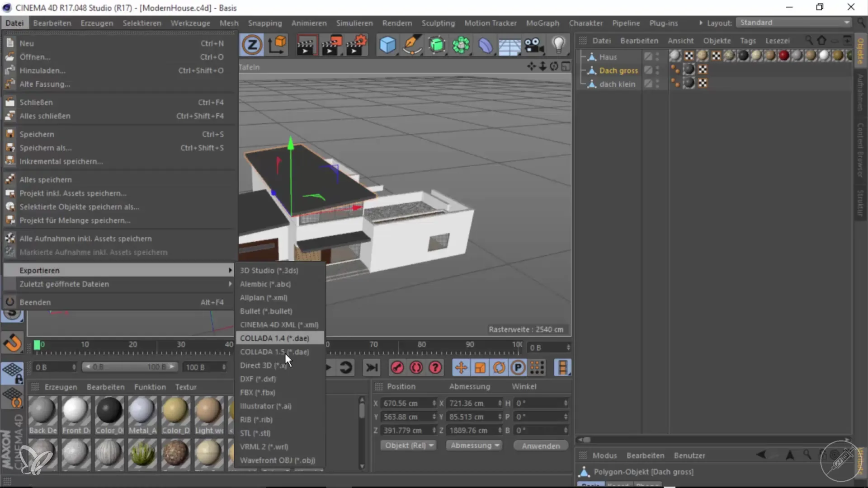Viewport: 868px width, 488px height.
Task: Toggle position keyframe recording icon
Action: (461, 367)
